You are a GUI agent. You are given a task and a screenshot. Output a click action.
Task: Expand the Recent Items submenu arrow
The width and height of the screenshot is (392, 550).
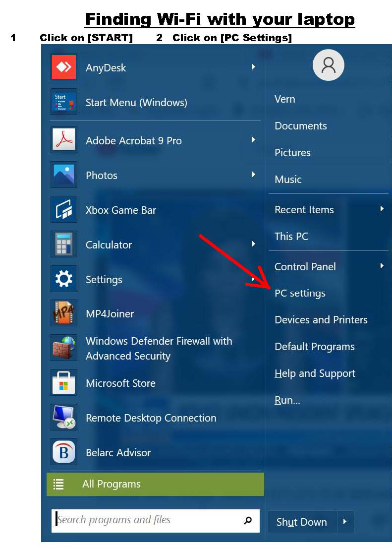point(382,209)
